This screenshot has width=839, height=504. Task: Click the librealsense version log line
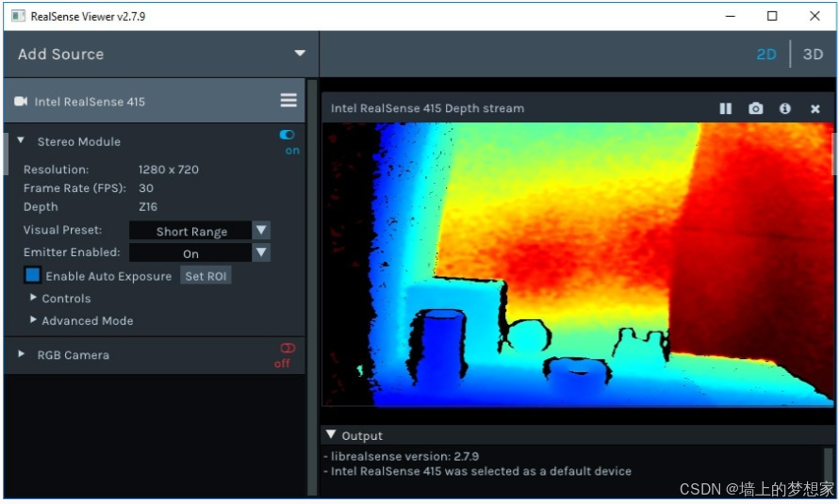(x=402, y=457)
